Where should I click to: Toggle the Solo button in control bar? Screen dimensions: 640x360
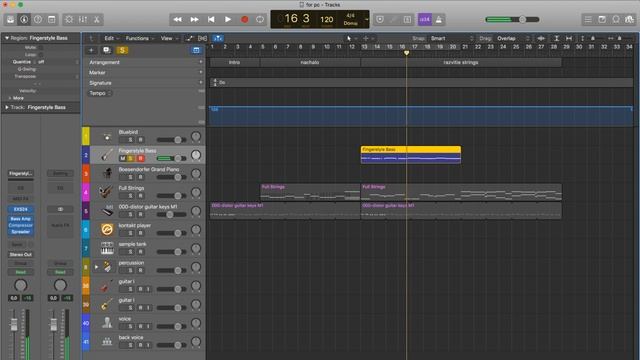(407, 19)
